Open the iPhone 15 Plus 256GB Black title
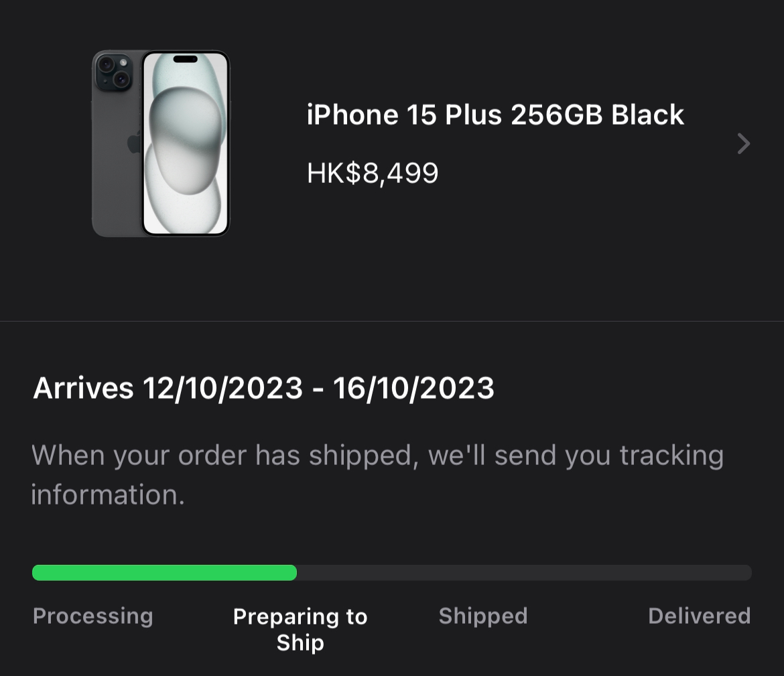Viewport: 784px width, 676px height. click(x=495, y=115)
